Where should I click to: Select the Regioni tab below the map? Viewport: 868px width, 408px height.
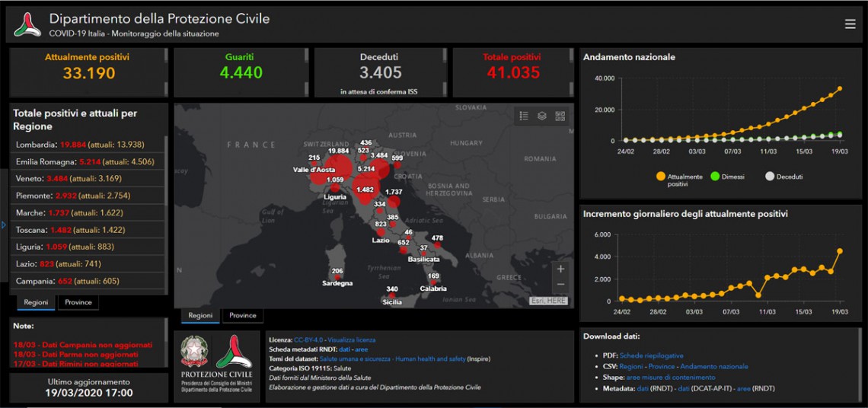coord(199,316)
